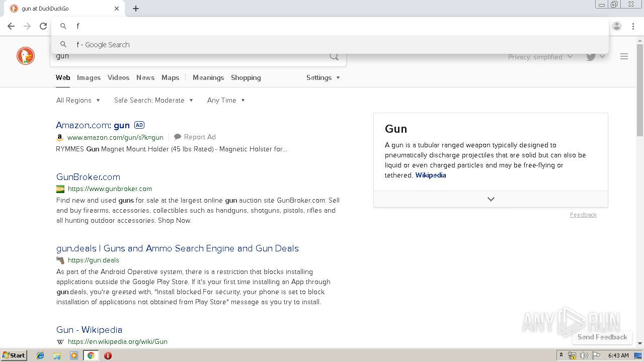Click the DuckDuckGo search magnifier button
644x362 pixels.
click(334, 56)
